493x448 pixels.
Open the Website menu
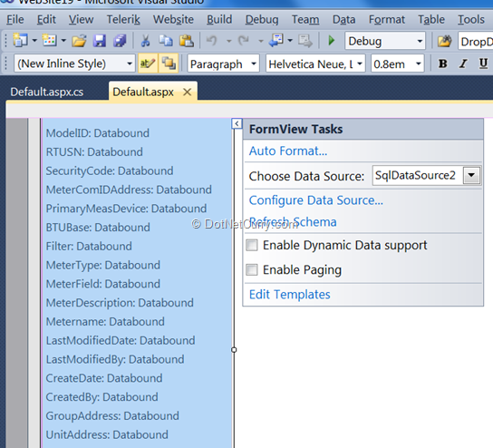(x=173, y=20)
